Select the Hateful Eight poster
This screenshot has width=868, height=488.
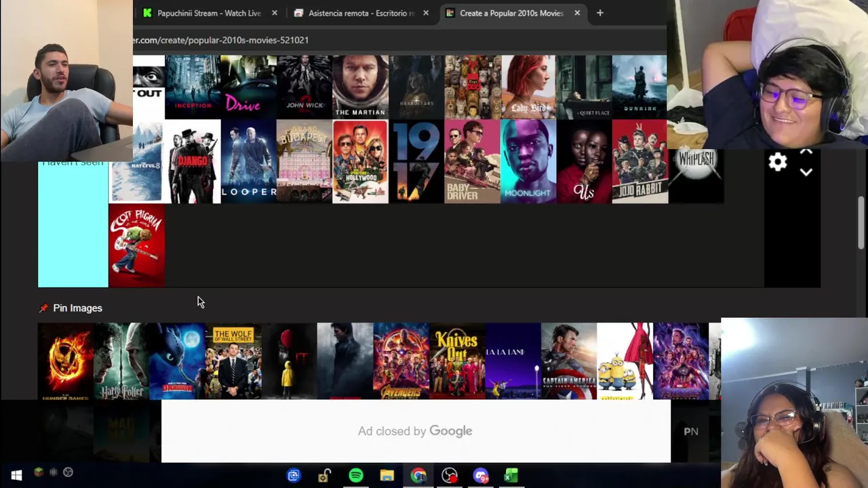pos(136,162)
